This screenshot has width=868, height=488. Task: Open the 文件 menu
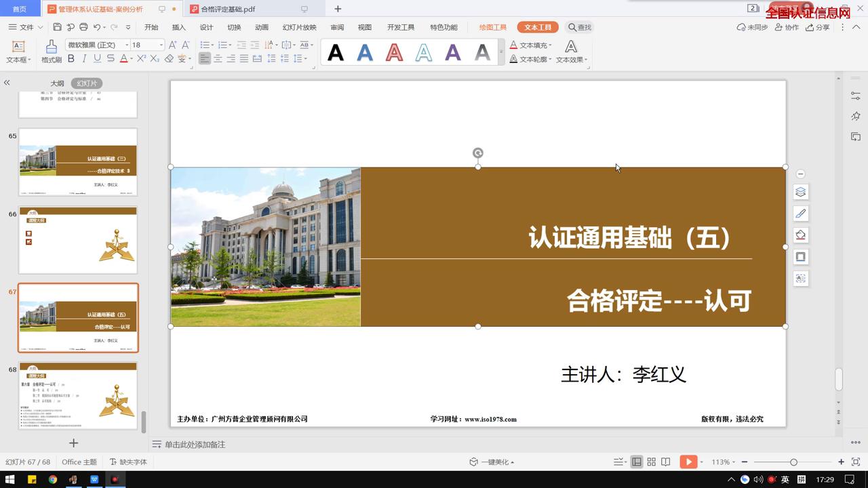pos(25,27)
